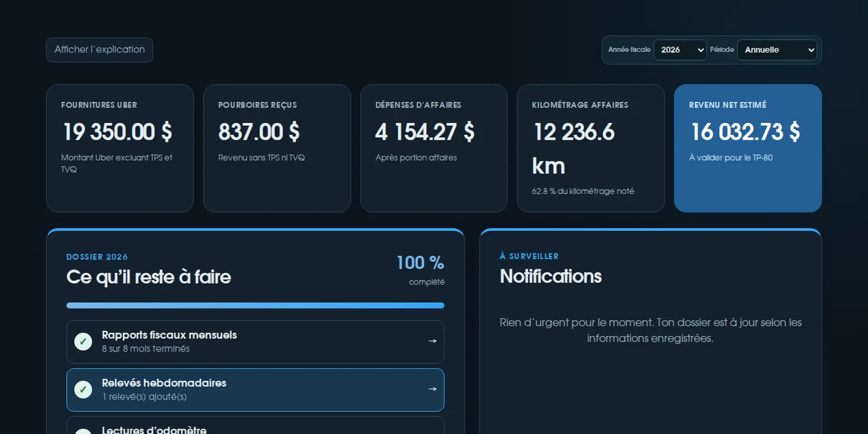Click the 837.00 $ tips amount
Viewport: 868px width, 434px height.
point(259,132)
